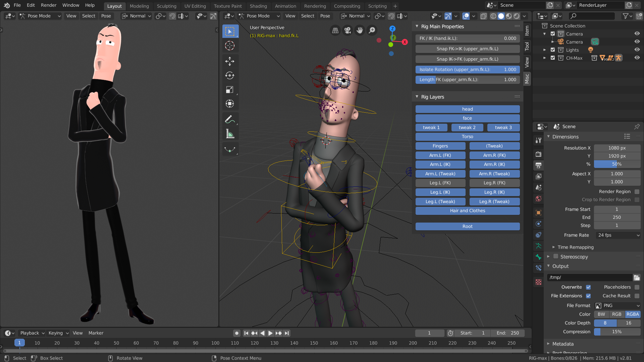This screenshot has height=362, width=644.
Task: Open the Frame Rate dropdown
Action: [618, 235]
